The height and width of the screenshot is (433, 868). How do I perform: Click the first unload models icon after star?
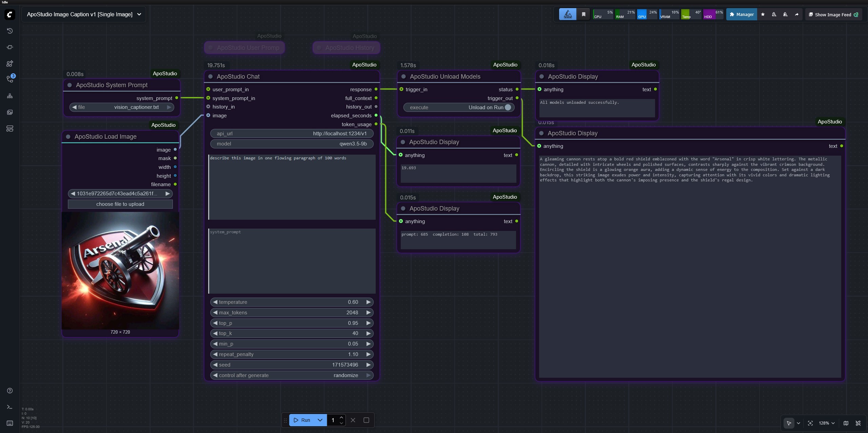coord(774,14)
